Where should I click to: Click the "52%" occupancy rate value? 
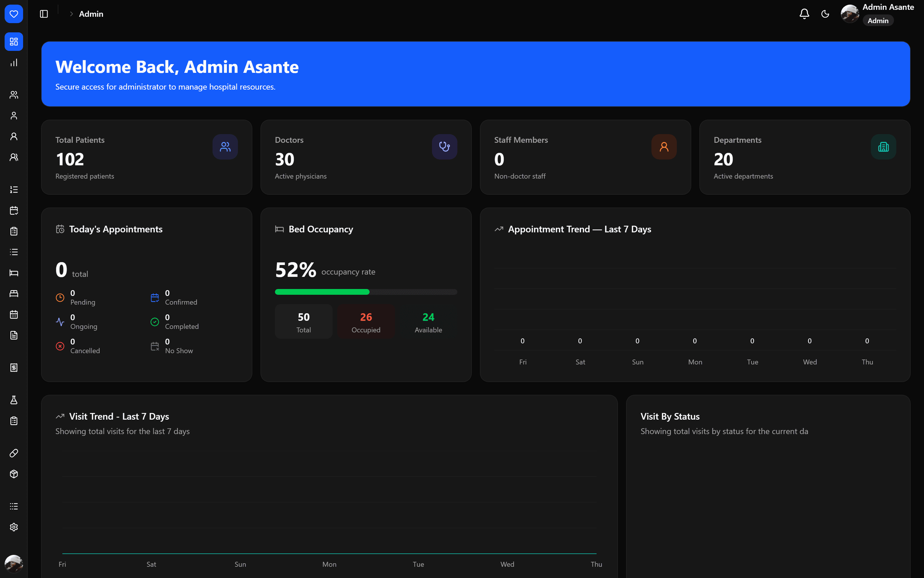[x=295, y=270]
